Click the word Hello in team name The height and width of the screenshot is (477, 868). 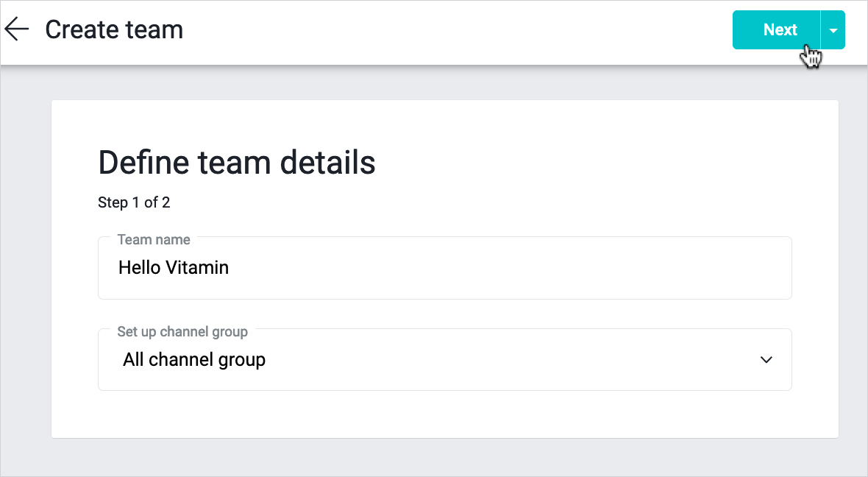pos(139,268)
